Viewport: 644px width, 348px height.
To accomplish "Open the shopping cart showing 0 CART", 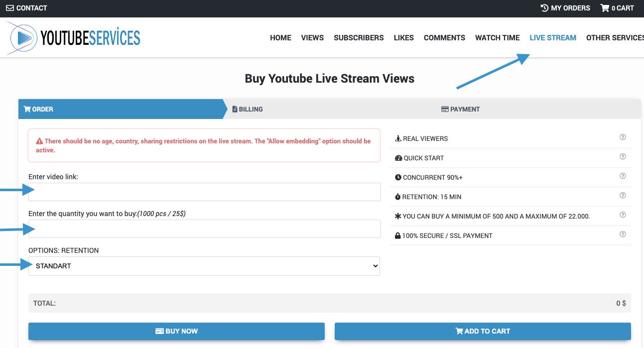I will point(617,8).
